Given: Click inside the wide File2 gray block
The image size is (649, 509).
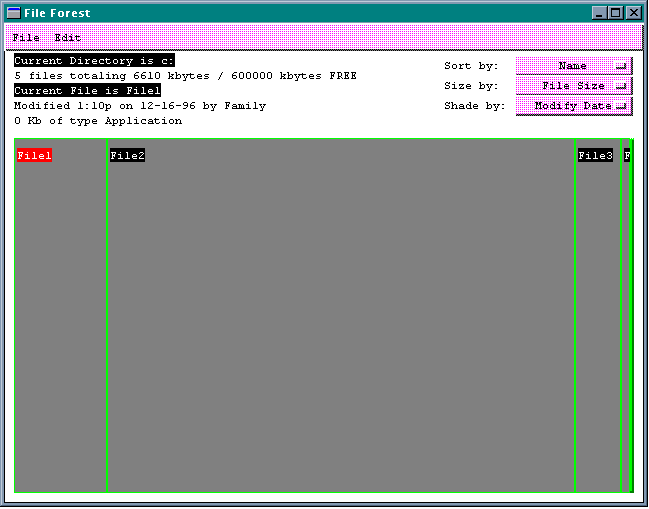Looking at the screenshot, I should pos(340,320).
